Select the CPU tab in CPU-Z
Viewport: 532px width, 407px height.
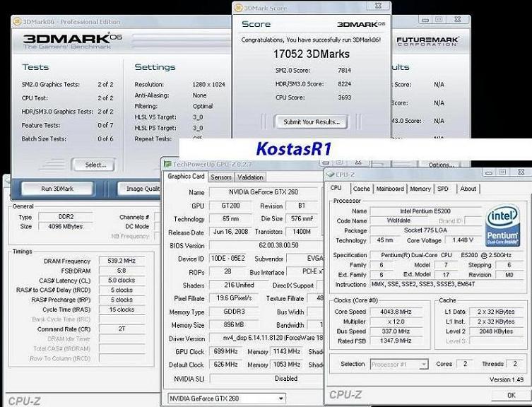336,188
